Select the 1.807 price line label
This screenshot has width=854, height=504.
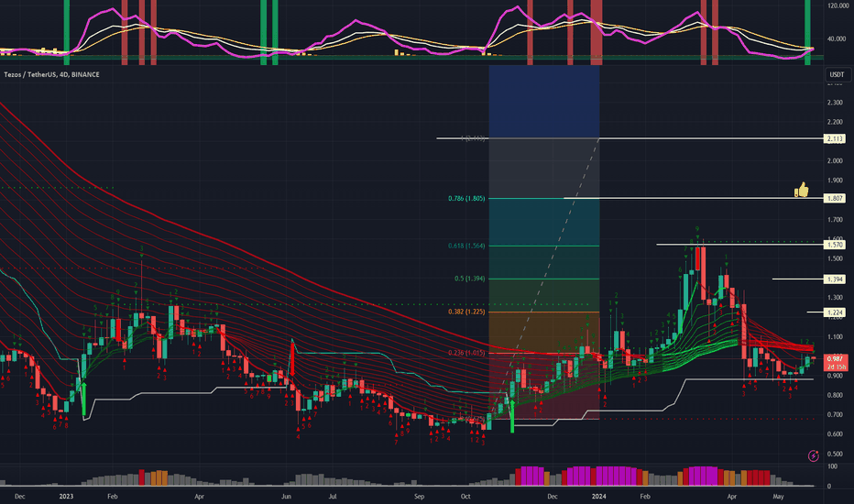835,198
